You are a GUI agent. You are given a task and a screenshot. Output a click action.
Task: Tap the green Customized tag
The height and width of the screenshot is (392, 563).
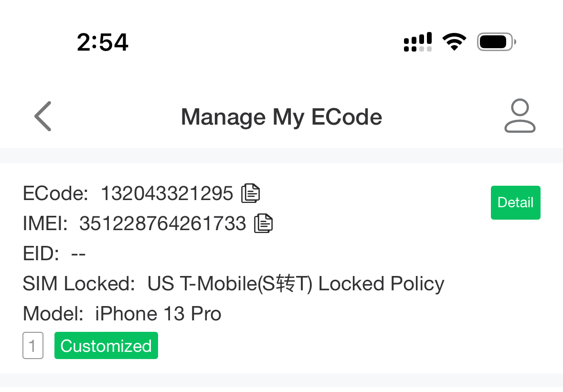[106, 346]
